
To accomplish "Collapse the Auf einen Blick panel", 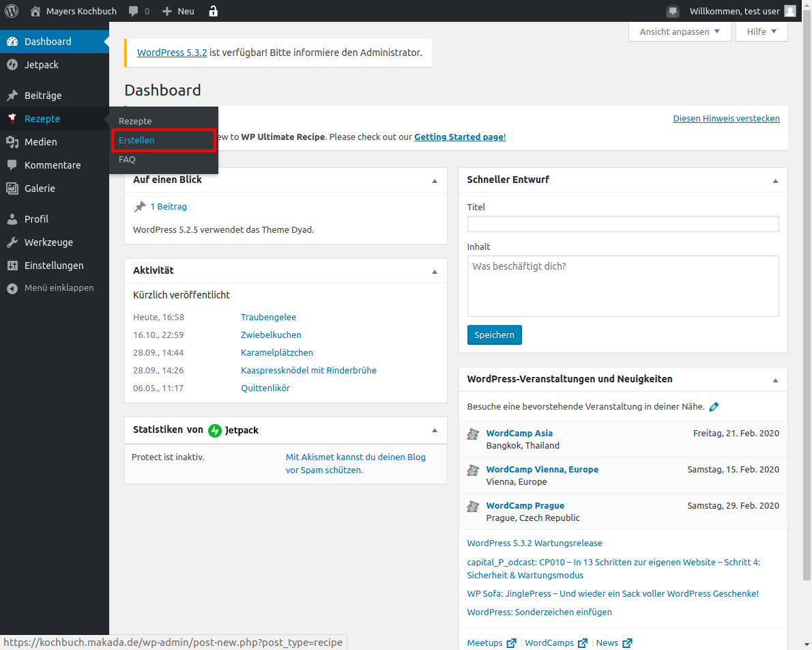I will pyautogui.click(x=435, y=180).
